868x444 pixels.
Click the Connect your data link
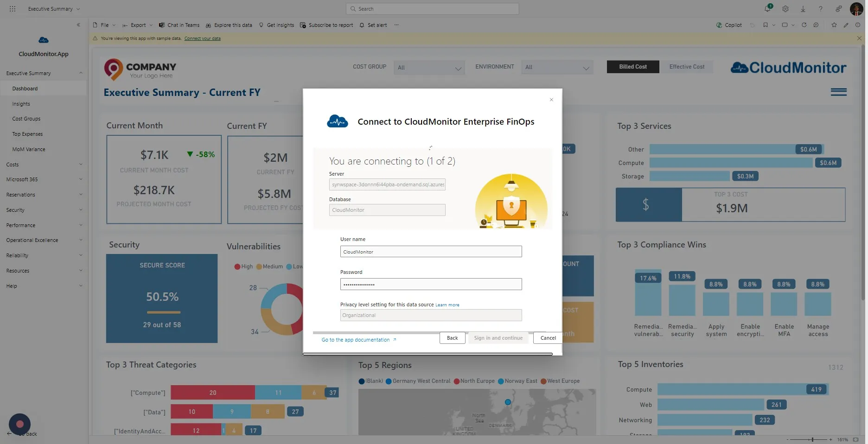(202, 38)
